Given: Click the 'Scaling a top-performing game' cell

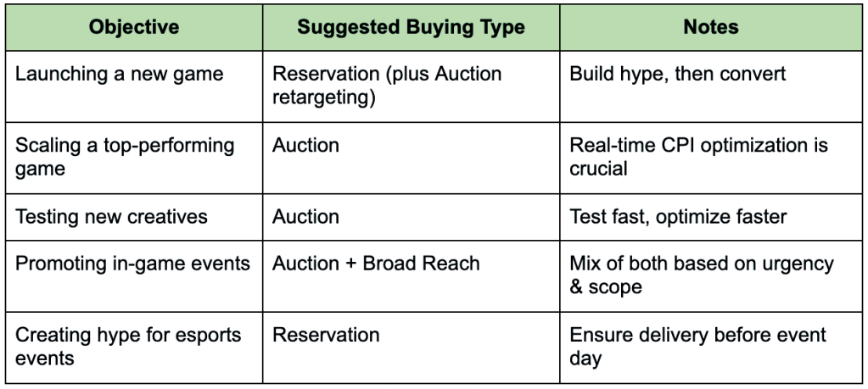Looking at the screenshot, I should (x=124, y=156).
